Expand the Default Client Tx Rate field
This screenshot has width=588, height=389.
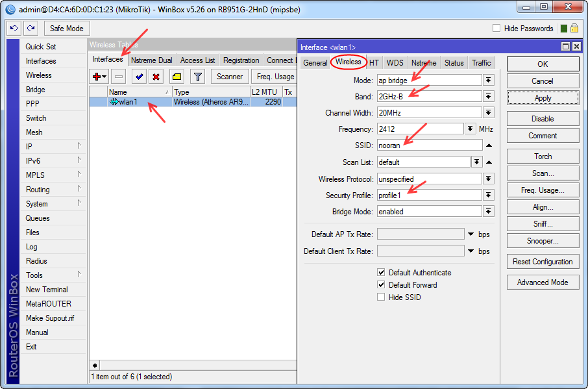471,251
